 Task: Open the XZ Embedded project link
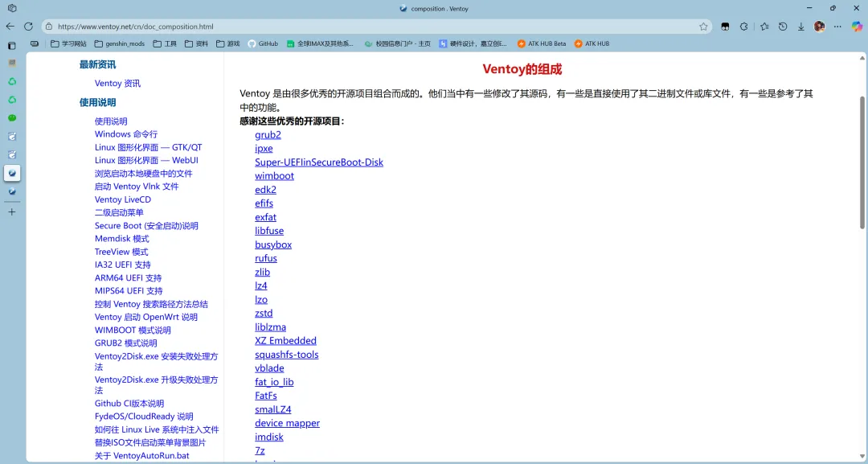(x=285, y=340)
